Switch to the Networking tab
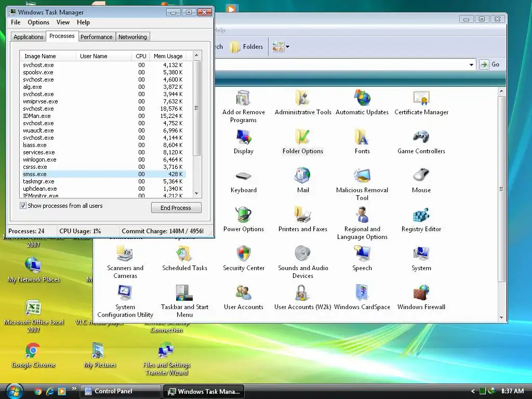Viewport: 532px width, 399px height. click(x=132, y=37)
